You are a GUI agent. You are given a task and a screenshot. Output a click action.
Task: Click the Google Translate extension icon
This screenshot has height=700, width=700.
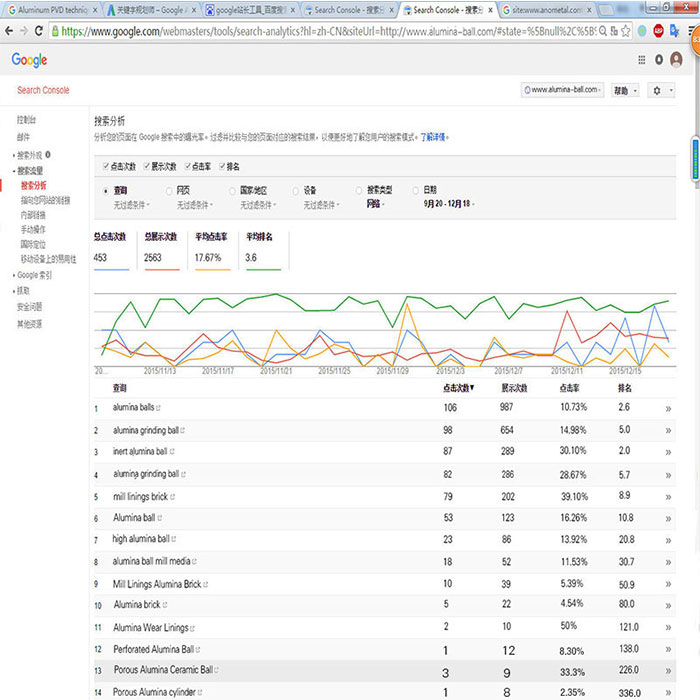[674, 31]
